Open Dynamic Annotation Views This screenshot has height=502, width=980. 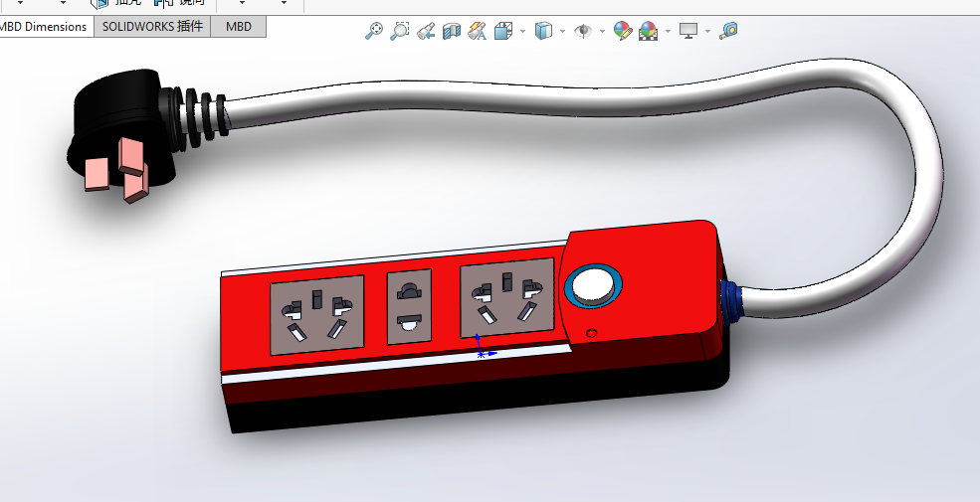[x=477, y=31]
